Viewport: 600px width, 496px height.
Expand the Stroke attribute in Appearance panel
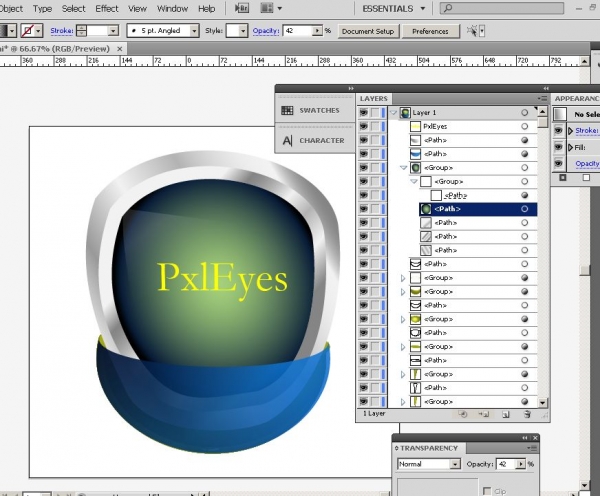click(571, 131)
